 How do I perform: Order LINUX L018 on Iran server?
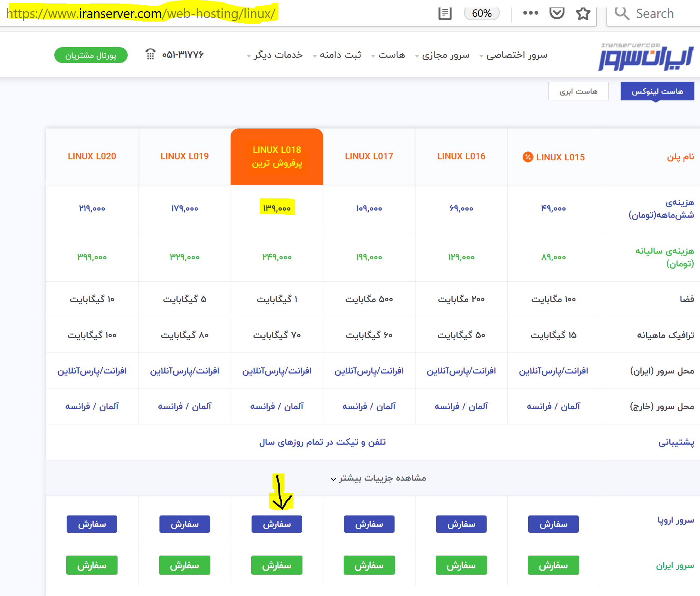coord(277,565)
